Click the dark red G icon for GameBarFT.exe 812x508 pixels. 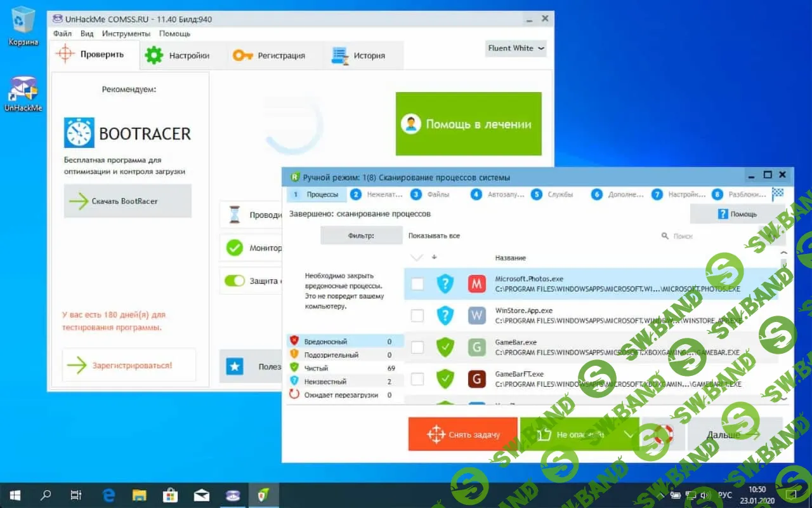click(476, 379)
